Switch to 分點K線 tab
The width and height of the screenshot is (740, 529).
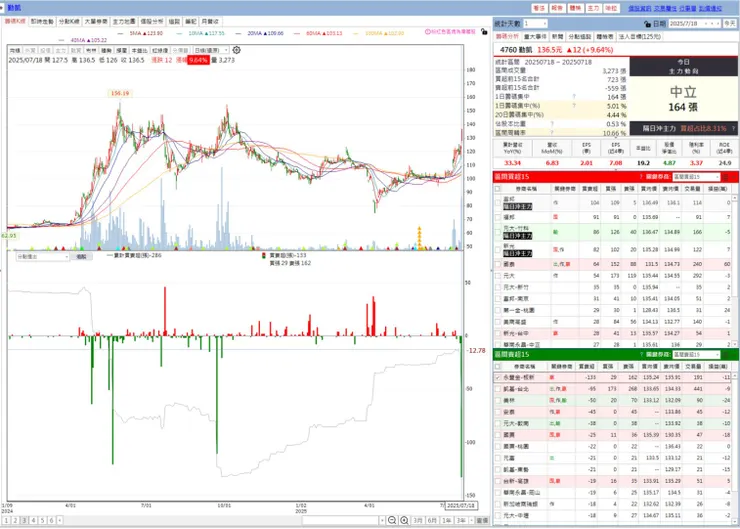pos(69,22)
